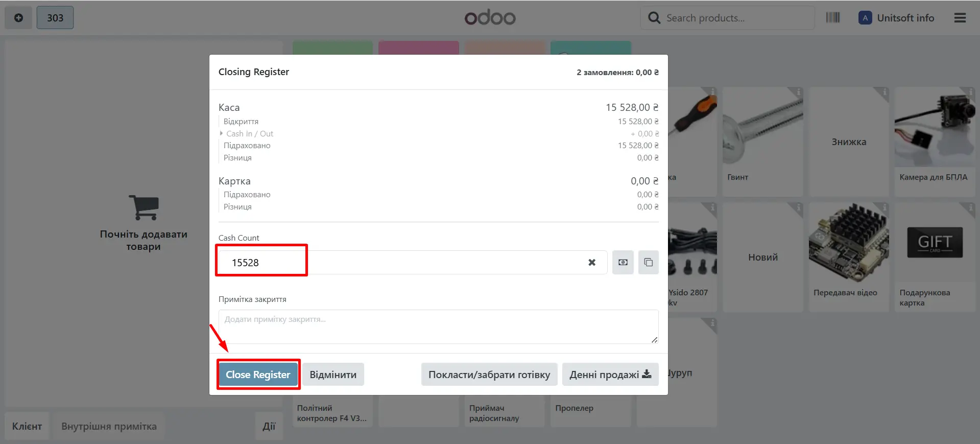Image resolution: width=980 pixels, height=444 pixels.
Task: Click the Unitsoft info user avatar
Action: click(865, 18)
